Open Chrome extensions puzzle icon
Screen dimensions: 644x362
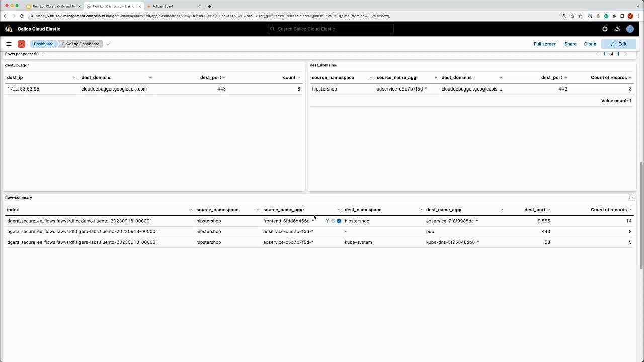[x=614, y=16]
